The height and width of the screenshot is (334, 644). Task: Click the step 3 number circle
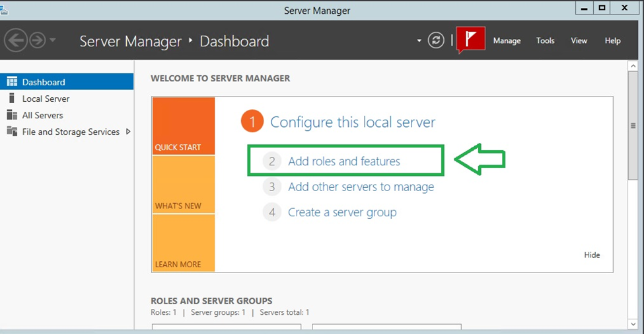point(271,187)
